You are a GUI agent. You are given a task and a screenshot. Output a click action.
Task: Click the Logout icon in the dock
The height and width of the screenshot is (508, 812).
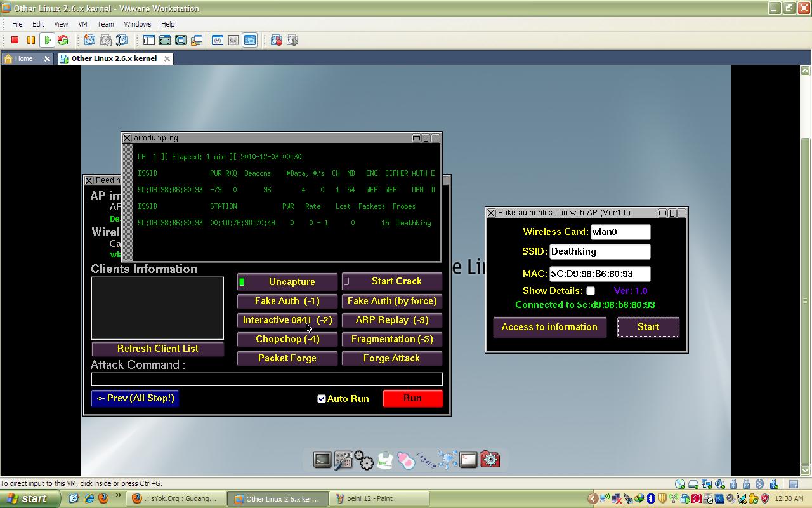tap(426, 459)
